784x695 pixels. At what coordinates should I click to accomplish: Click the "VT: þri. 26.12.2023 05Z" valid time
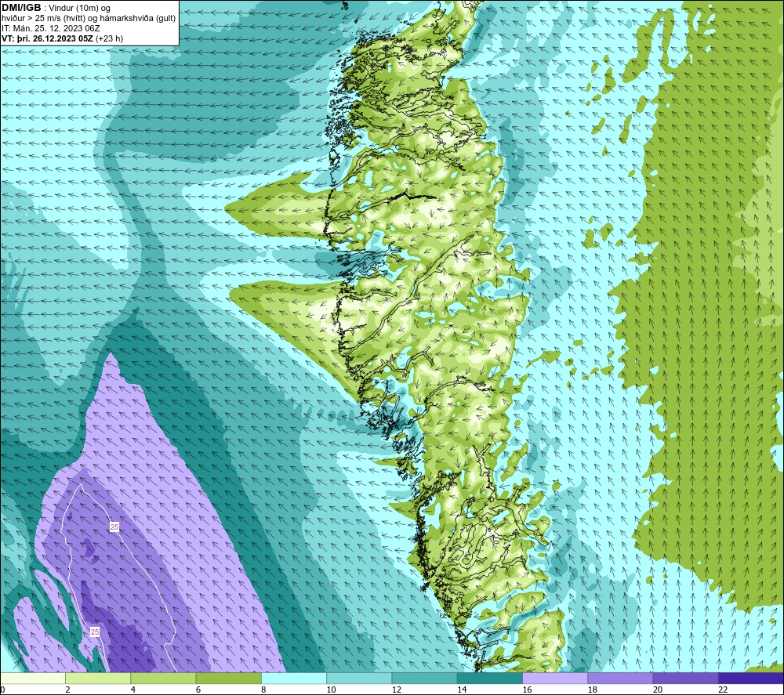point(47,38)
